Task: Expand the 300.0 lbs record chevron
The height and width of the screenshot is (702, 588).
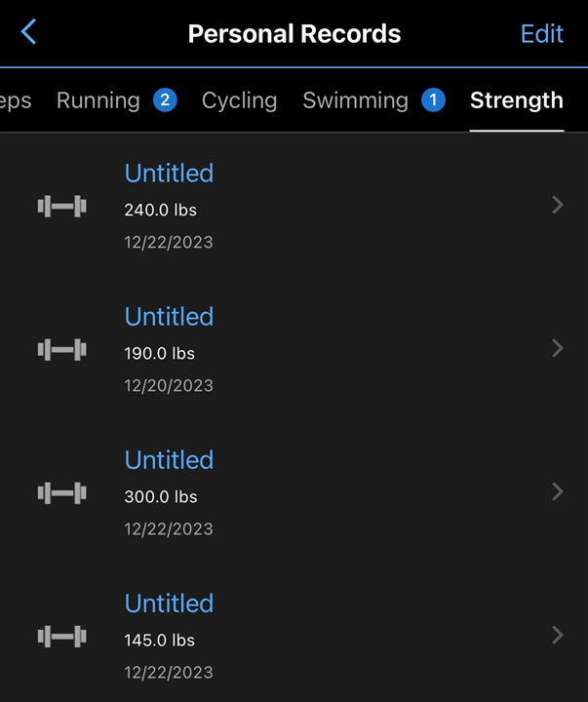Action: pos(557,491)
